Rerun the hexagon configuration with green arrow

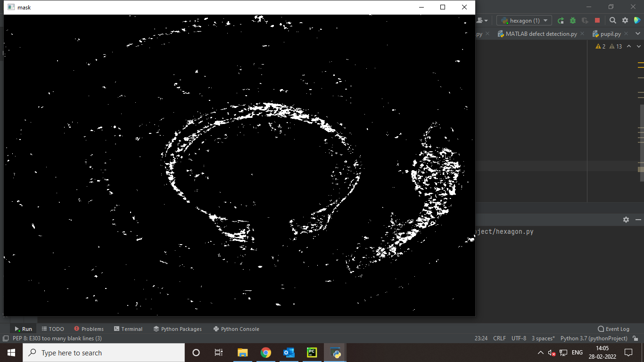coord(561,20)
